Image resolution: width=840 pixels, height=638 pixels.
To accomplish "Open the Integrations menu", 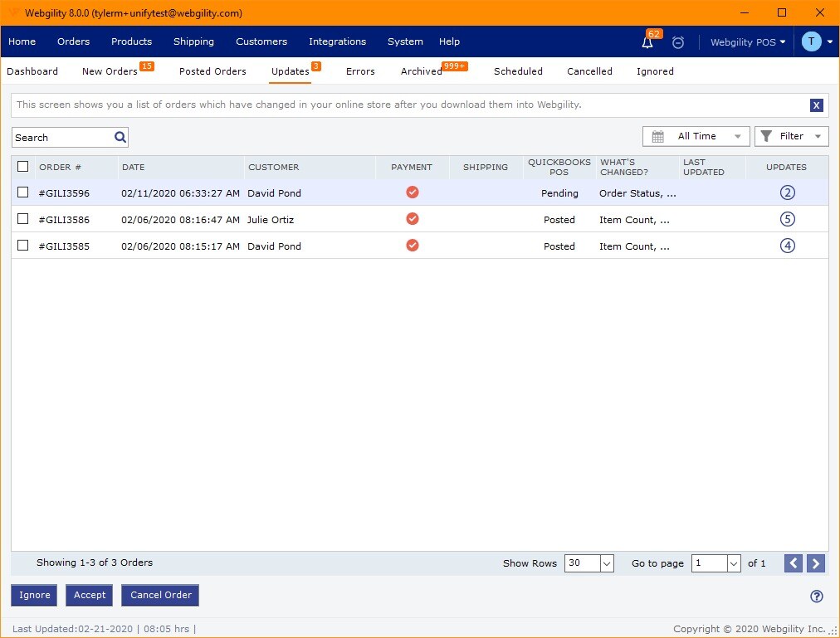I will pyautogui.click(x=338, y=41).
